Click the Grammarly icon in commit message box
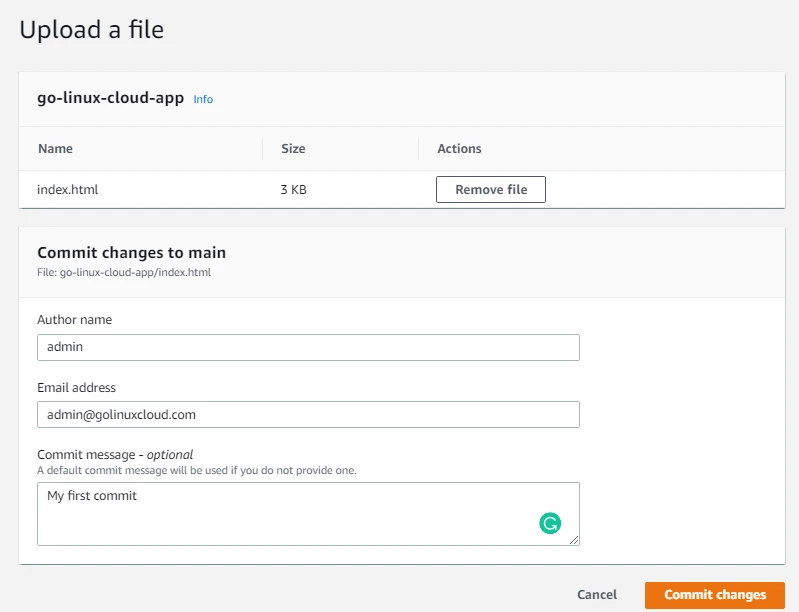The width and height of the screenshot is (799, 612). 549,522
